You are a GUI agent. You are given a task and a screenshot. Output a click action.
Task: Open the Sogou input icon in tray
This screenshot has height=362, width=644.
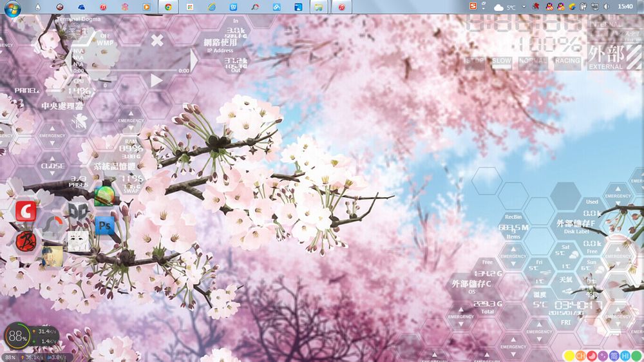(473, 6)
